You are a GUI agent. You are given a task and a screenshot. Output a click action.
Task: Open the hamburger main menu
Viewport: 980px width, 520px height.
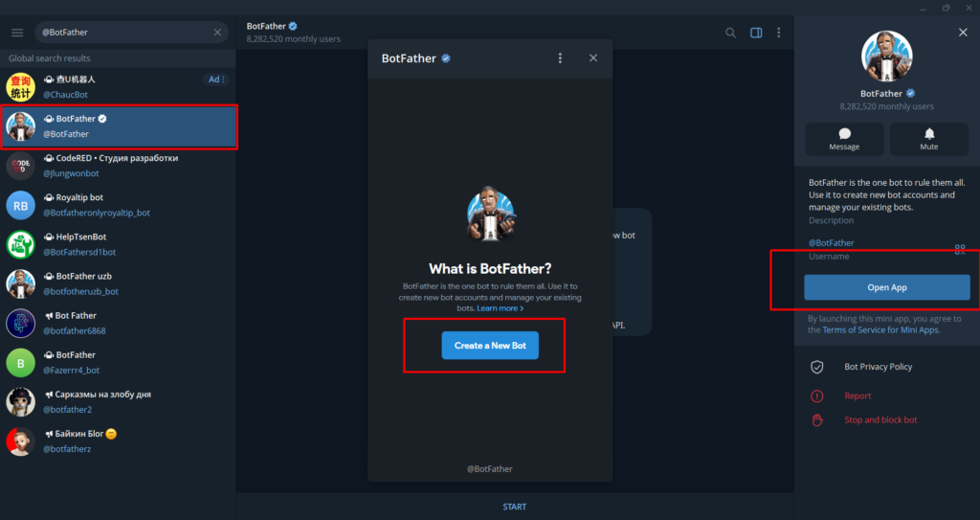coord(17,33)
